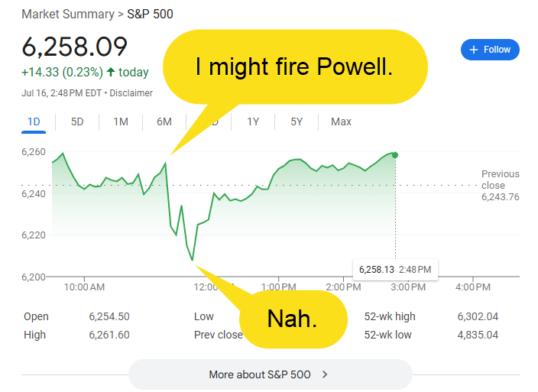
Task: Show the Max chart range
Action: (x=341, y=121)
